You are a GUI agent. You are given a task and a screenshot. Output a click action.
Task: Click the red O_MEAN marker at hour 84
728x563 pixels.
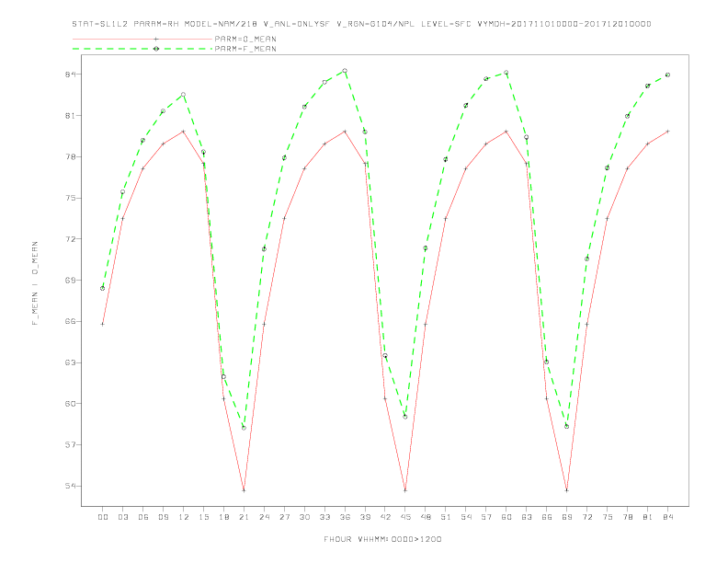click(667, 132)
